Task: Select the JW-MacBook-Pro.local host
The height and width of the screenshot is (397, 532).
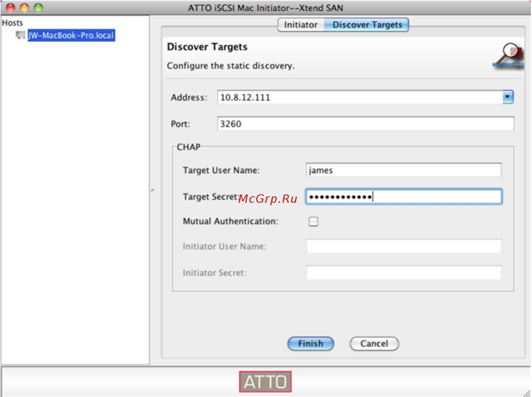Action: 71,35
